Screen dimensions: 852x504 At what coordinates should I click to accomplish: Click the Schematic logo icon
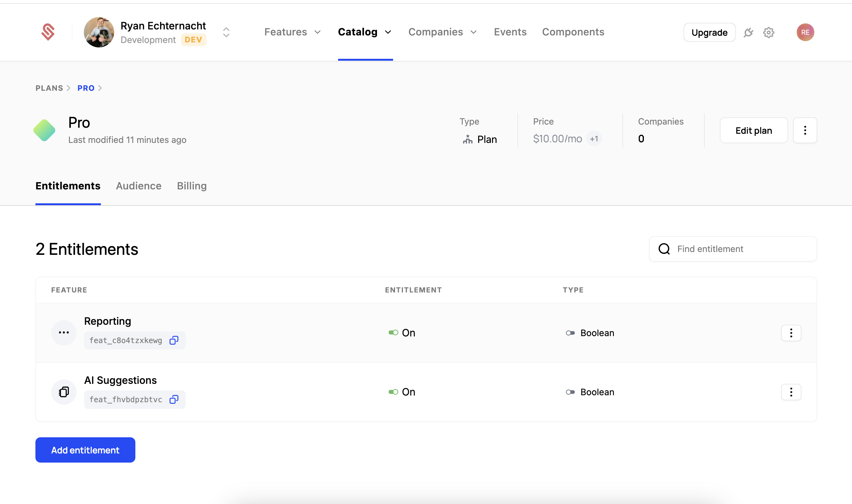tap(48, 32)
